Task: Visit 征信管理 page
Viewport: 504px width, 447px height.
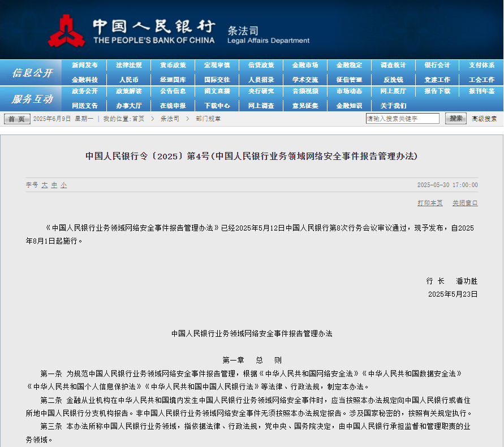Action: click(349, 80)
